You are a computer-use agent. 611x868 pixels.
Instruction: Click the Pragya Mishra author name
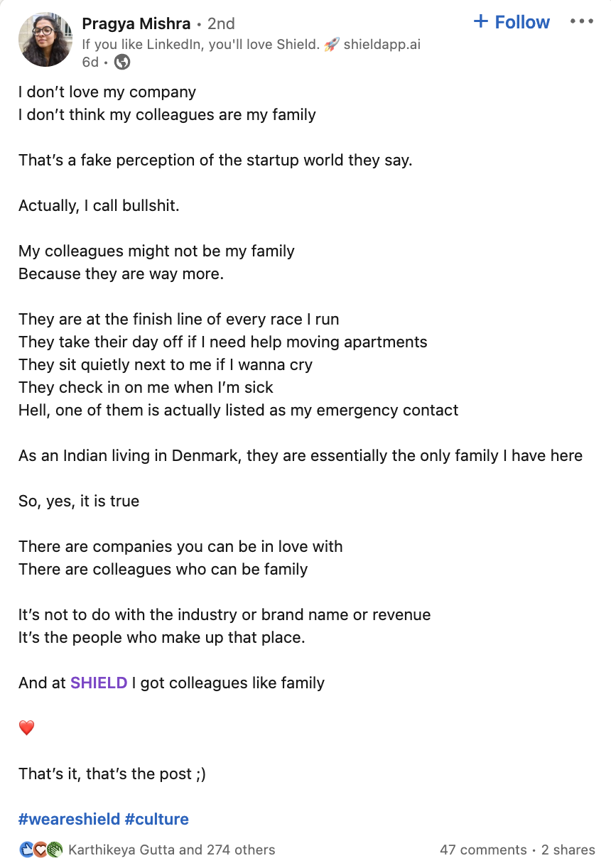136,23
